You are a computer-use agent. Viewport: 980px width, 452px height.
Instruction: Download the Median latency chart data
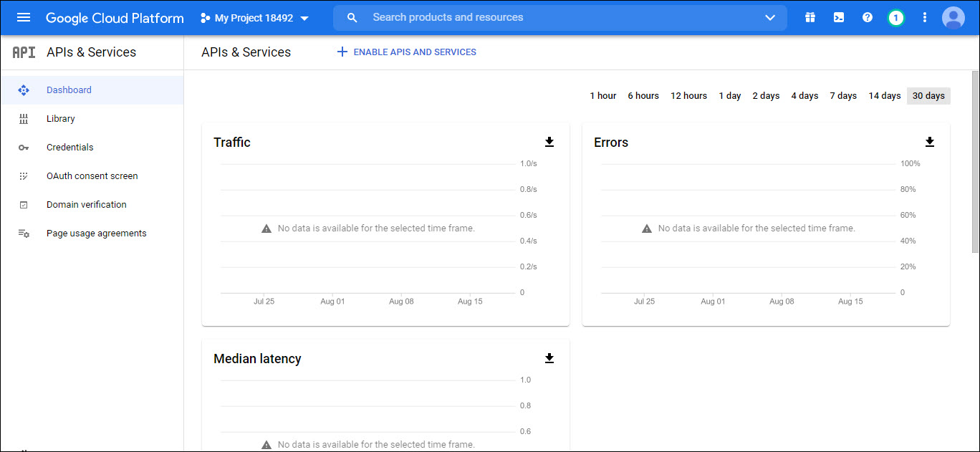(x=549, y=358)
